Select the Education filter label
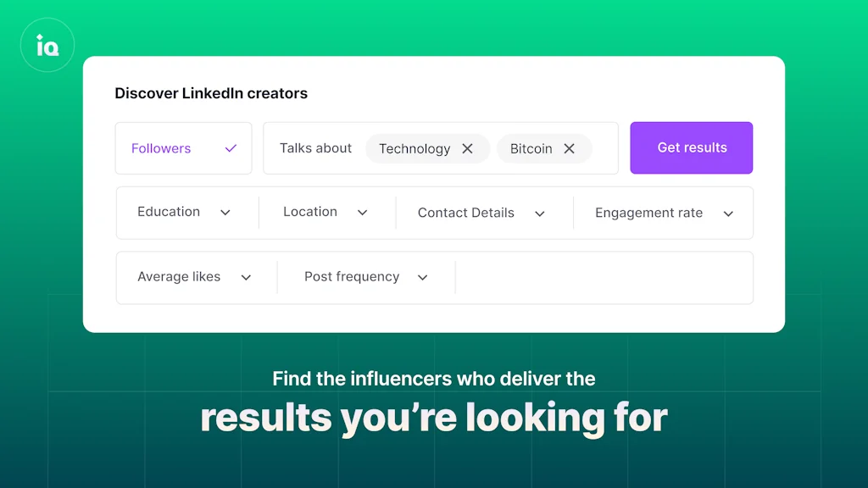Image resolution: width=868 pixels, height=488 pixels. pos(169,212)
